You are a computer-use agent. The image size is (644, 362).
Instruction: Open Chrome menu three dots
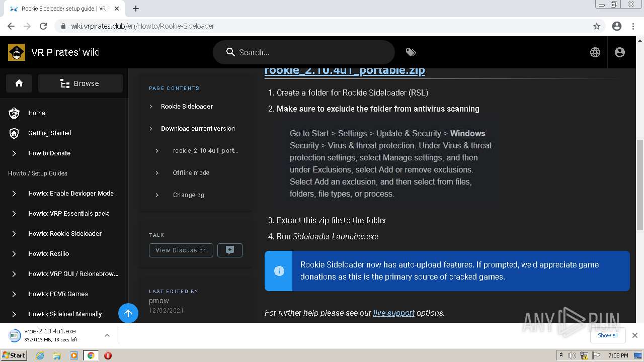pyautogui.click(x=633, y=26)
